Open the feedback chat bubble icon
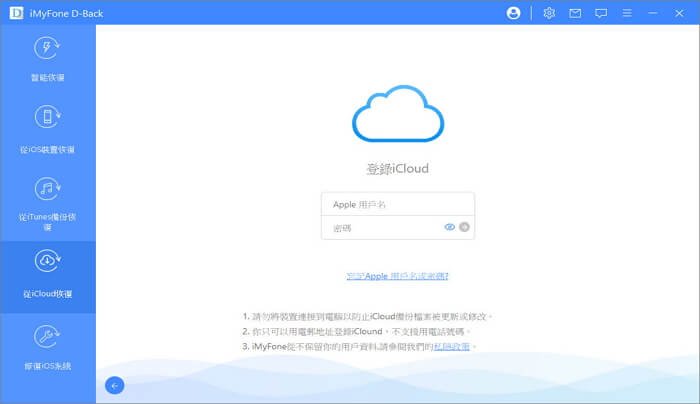The width and height of the screenshot is (700, 404). coord(601,13)
